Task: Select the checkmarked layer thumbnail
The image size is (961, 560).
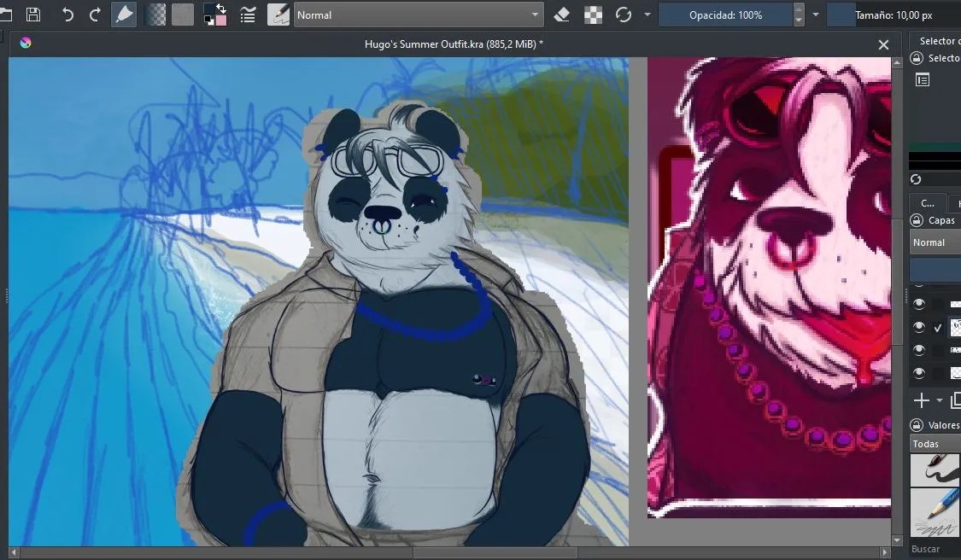Action: click(x=956, y=327)
